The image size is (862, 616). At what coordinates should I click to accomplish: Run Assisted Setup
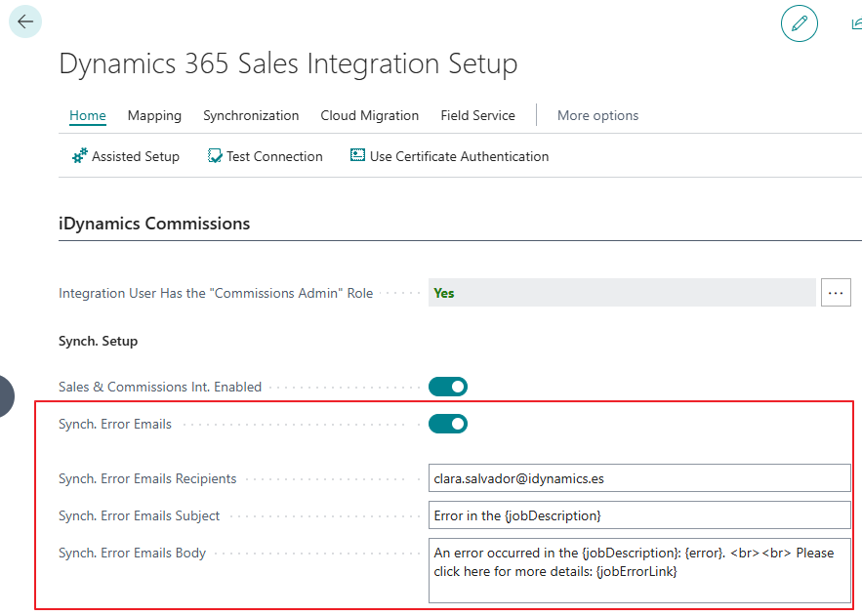tap(125, 156)
